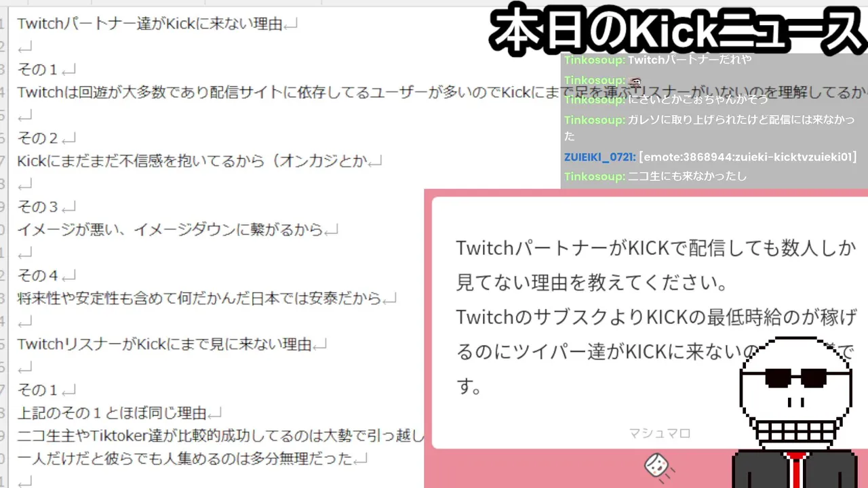Click the その２ line in the document
The width and height of the screenshot is (868, 488).
38,138
